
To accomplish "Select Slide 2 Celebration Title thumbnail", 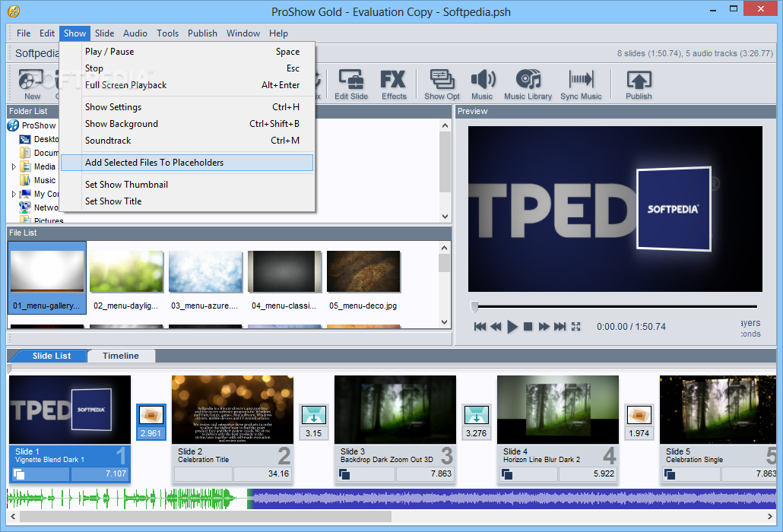I will 233,410.
